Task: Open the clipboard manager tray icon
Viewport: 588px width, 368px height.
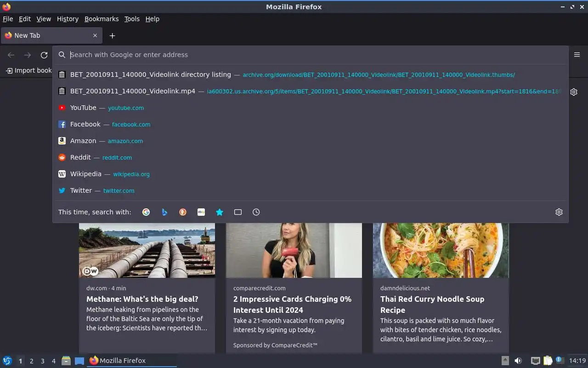Action: point(548,361)
